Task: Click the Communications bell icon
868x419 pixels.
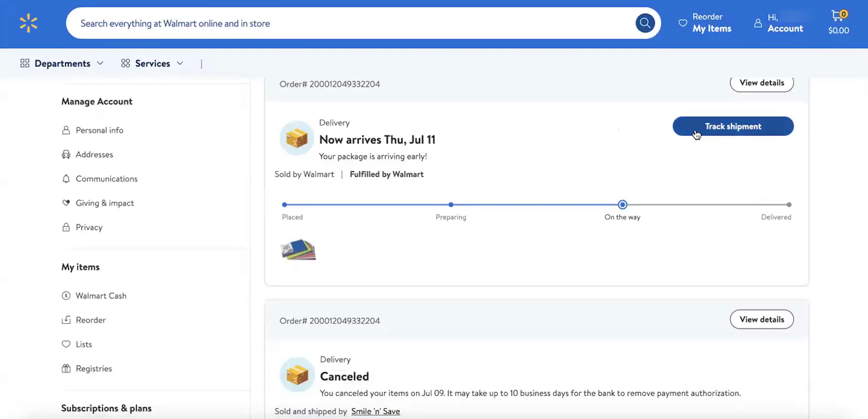Action: 66,178
